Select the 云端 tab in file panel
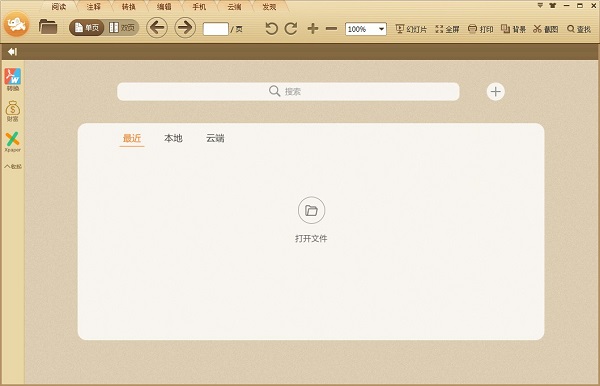Screen dimensions: 600x386 click(215, 138)
